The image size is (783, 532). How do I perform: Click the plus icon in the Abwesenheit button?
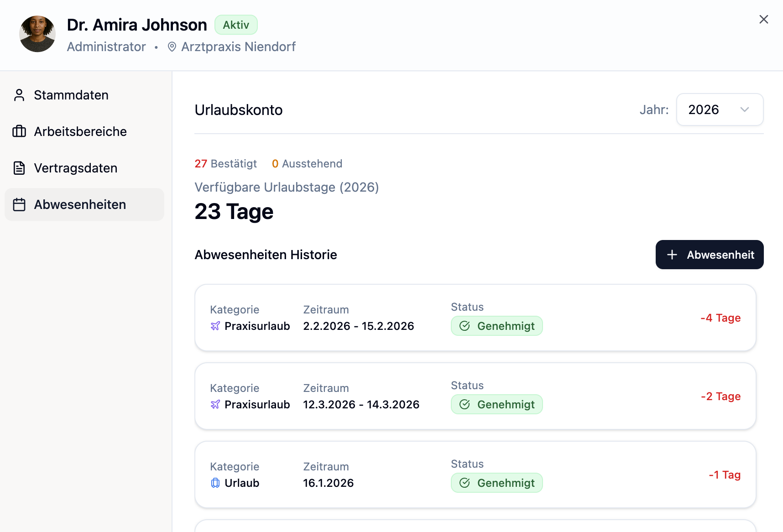pos(672,255)
